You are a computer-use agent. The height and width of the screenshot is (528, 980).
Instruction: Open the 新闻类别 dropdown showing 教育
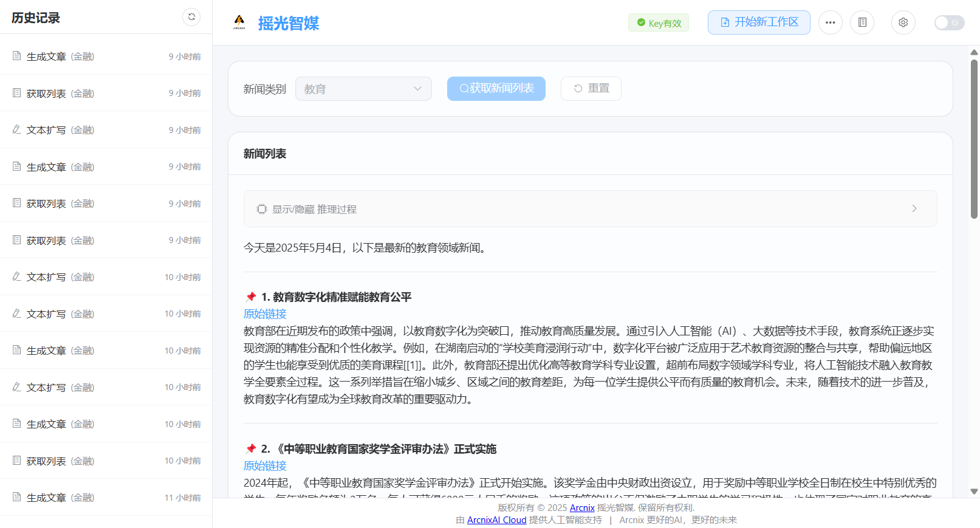[x=363, y=89]
